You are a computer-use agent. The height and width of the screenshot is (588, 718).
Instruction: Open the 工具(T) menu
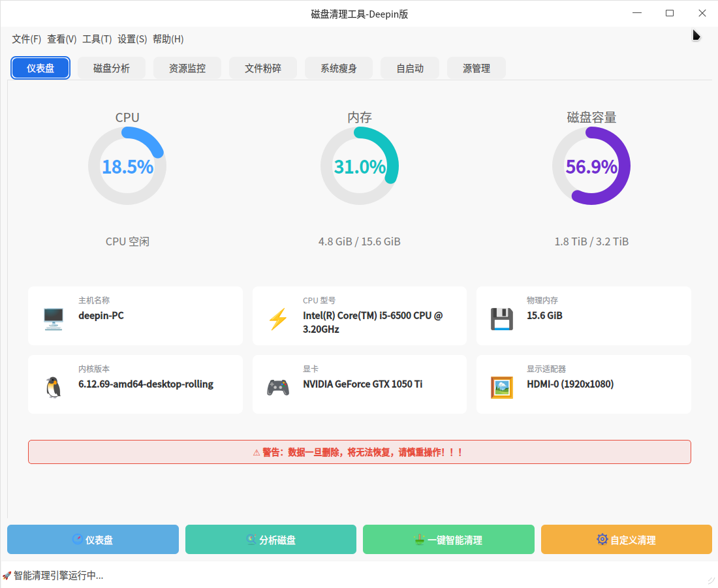(x=97, y=39)
